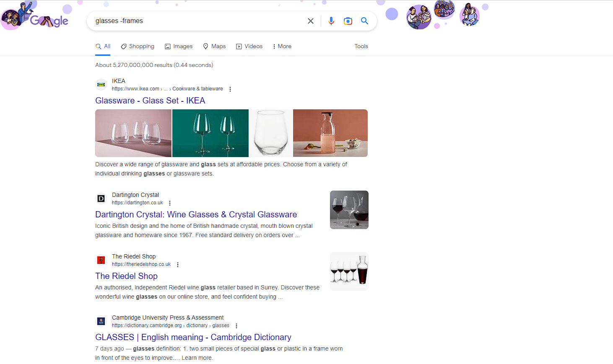
Task: Switch to the All results tab
Action: click(x=103, y=46)
